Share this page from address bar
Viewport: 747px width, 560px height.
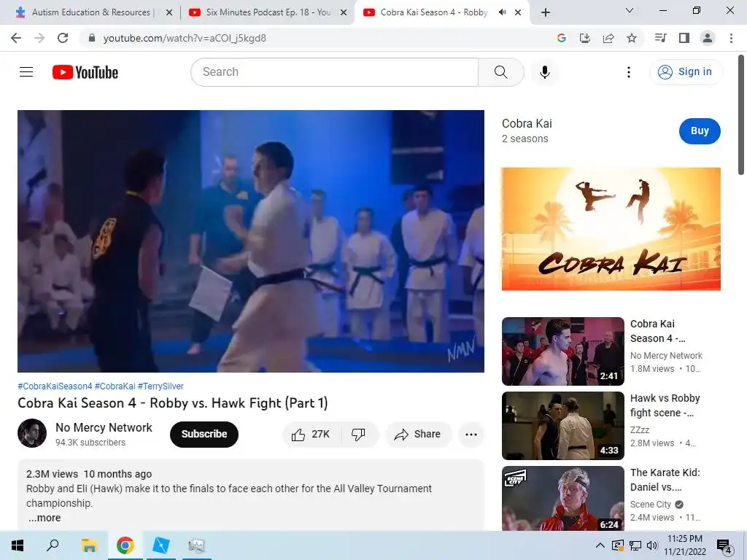608,38
